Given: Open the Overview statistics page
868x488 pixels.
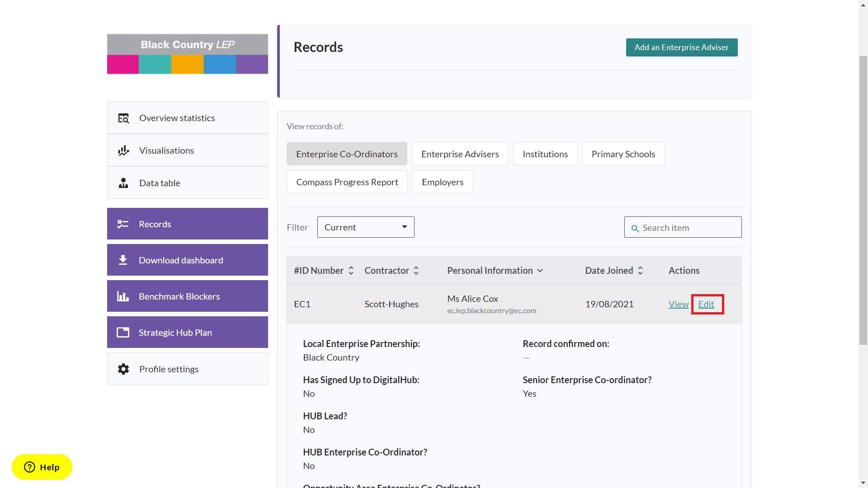Looking at the screenshot, I should tap(188, 117).
